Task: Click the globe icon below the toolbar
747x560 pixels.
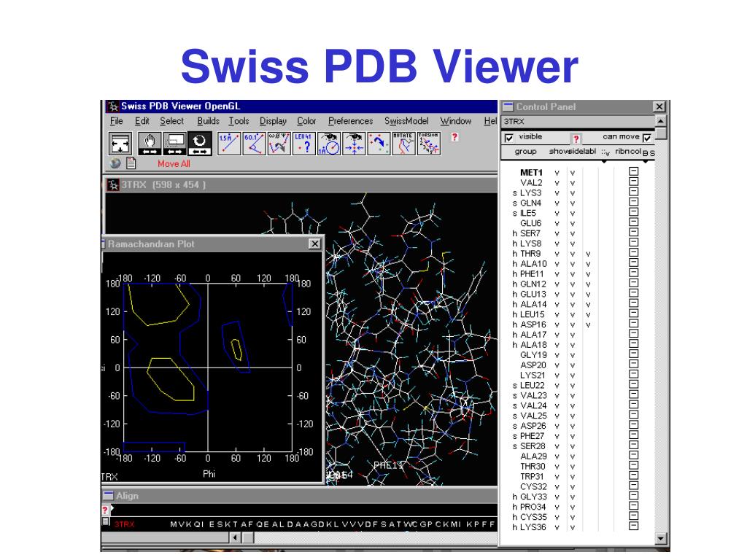Action: point(115,163)
